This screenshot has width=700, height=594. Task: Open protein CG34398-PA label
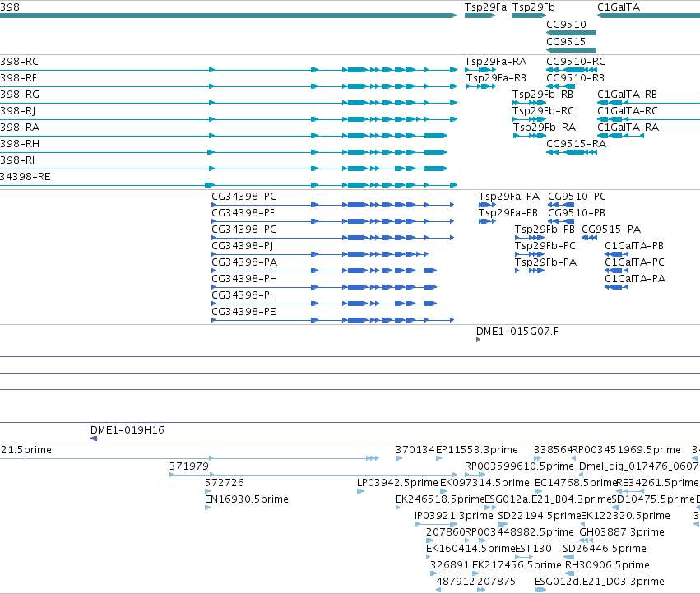coord(244,262)
